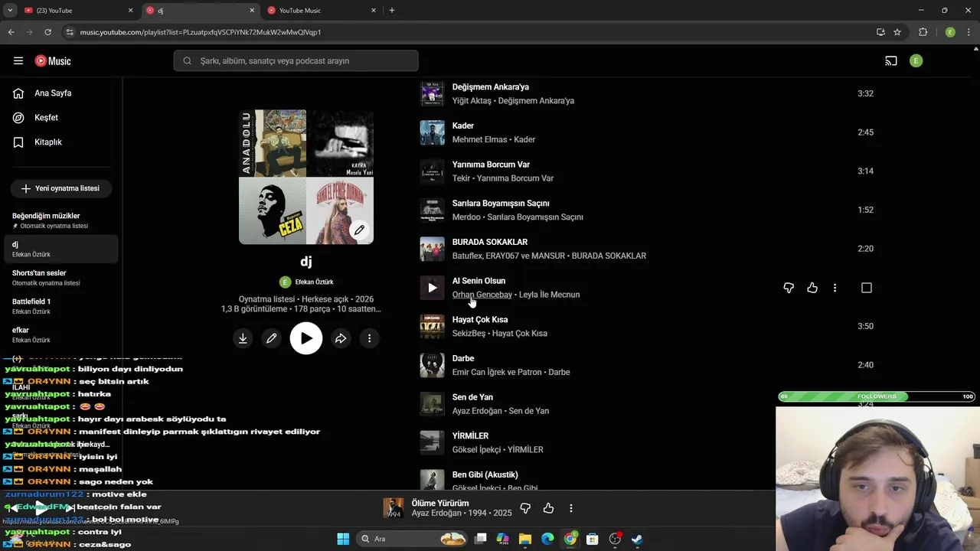Click song title Darbe
Image resolution: width=980 pixels, height=551 pixels.
tap(463, 359)
